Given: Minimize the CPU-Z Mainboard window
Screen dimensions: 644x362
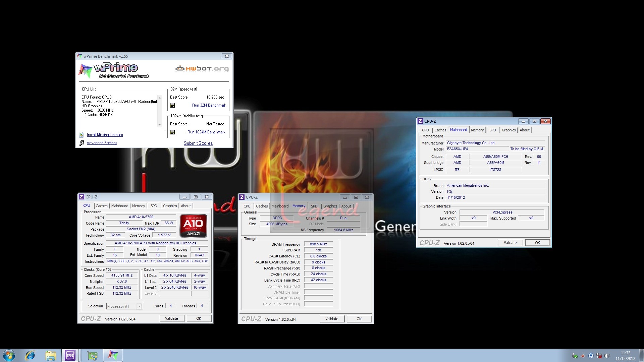Looking at the screenshot, I should coord(523,121).
